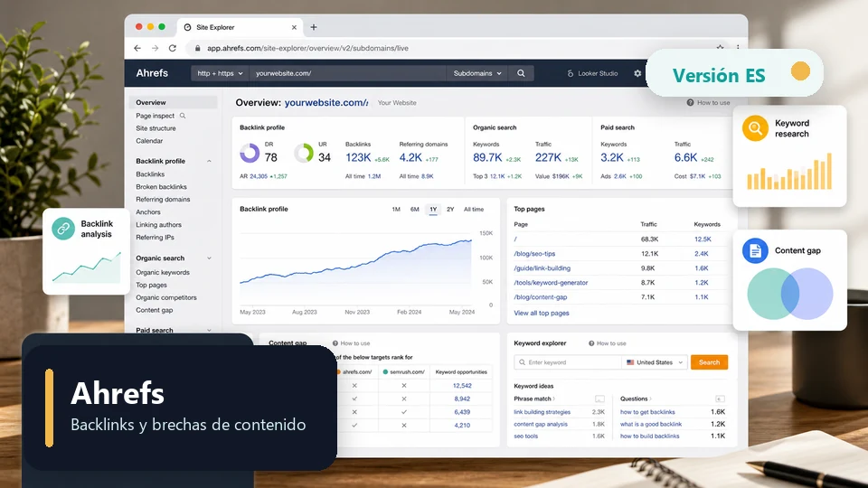Click the Keyword research magnifier icon
Screen dimensions: 868x488
[755, 128]
